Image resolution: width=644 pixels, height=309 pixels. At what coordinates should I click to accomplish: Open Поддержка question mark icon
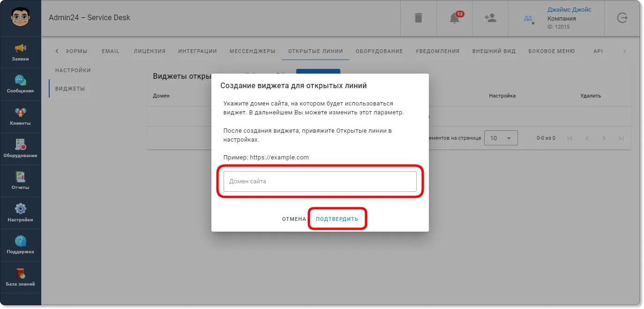point(20,241)
